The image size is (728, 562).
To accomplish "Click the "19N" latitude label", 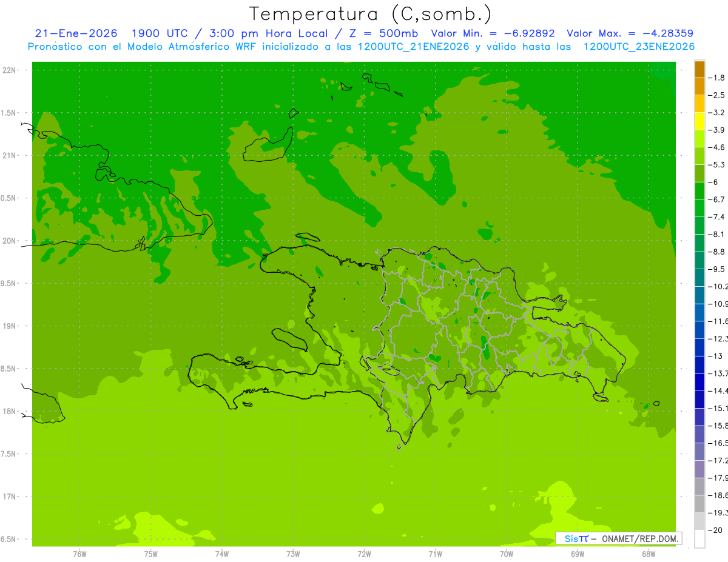I will pyautogui.click(x=10, y=326).
